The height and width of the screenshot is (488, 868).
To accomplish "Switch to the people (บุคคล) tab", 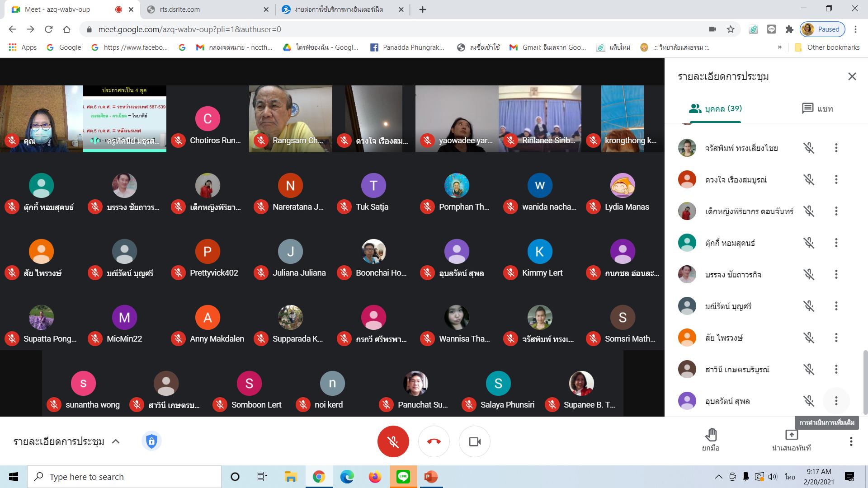I will pyautogui.click(x=715, y=108).
